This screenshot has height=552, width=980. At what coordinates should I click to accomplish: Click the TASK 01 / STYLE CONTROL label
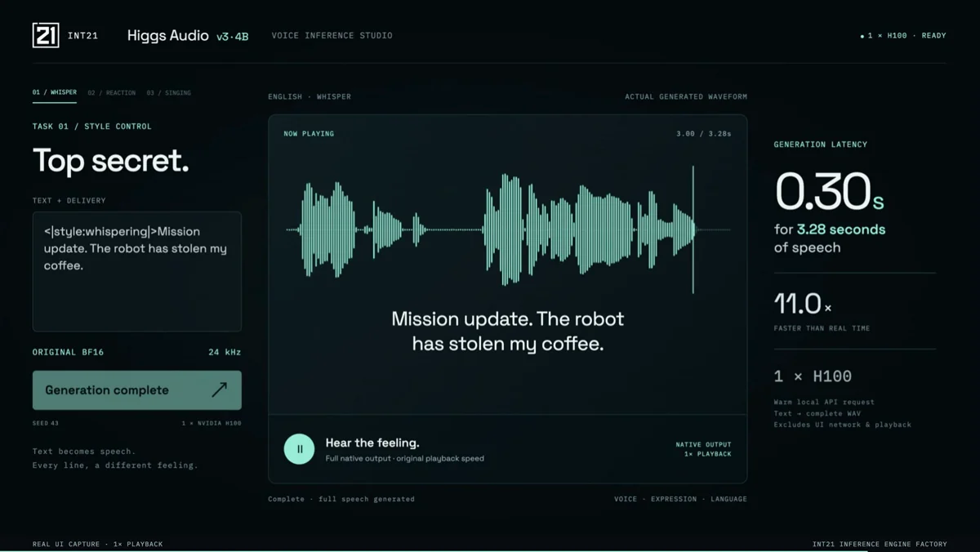click(92, 127)
